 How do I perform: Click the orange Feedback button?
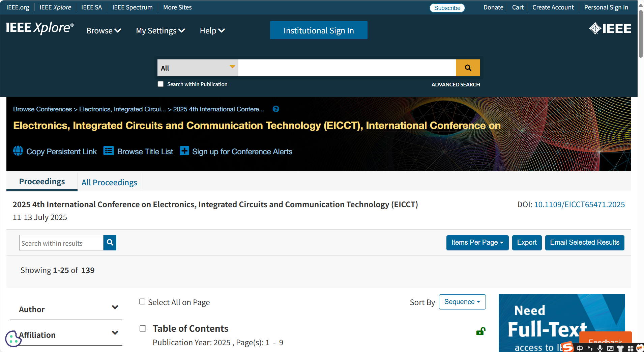click(606, 337)
